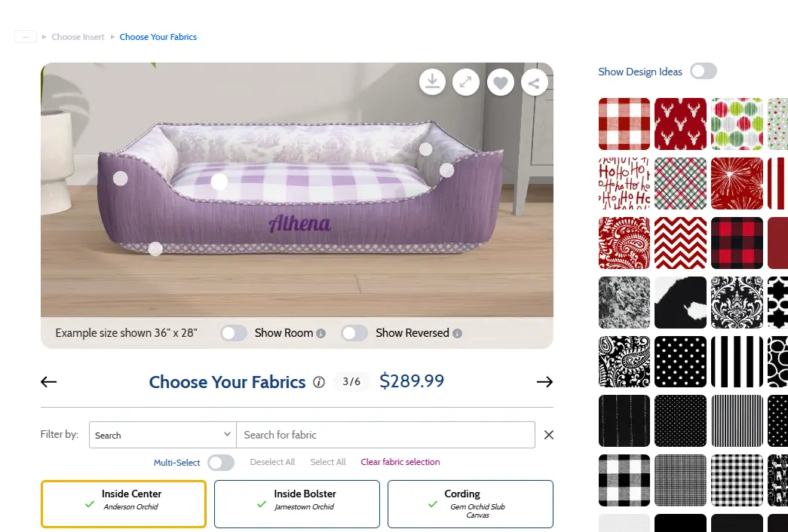Go to previous step with left arrow
The image size is (788, 532).
click(x=49, y=382)
